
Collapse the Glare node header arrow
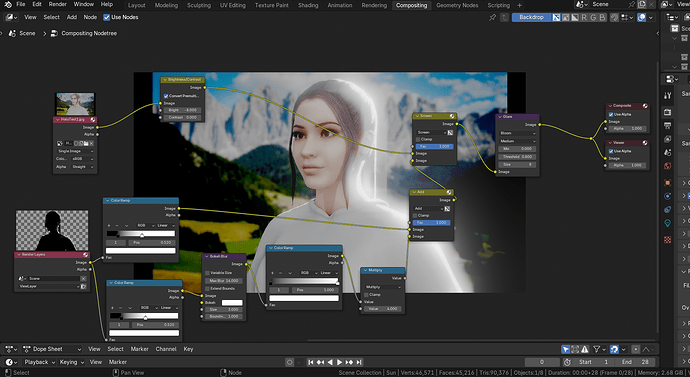point(499,117)
